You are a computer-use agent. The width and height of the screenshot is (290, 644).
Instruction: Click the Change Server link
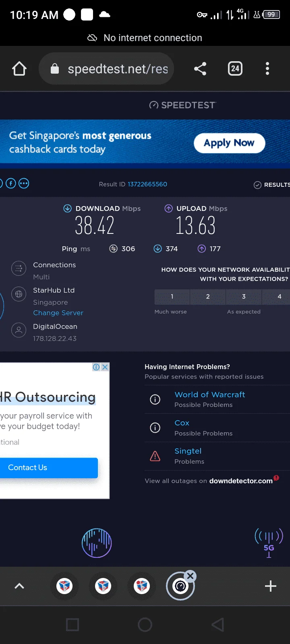(58, 313)
